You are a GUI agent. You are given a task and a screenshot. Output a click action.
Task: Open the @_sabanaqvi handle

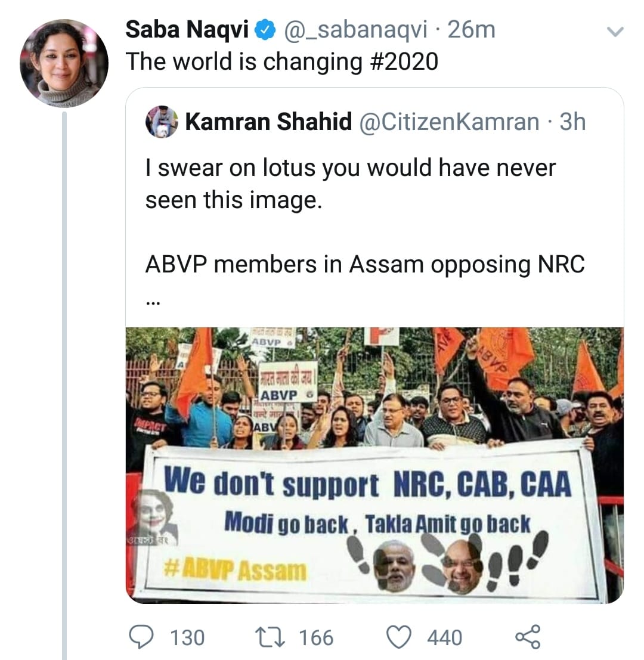pos(355,30)
